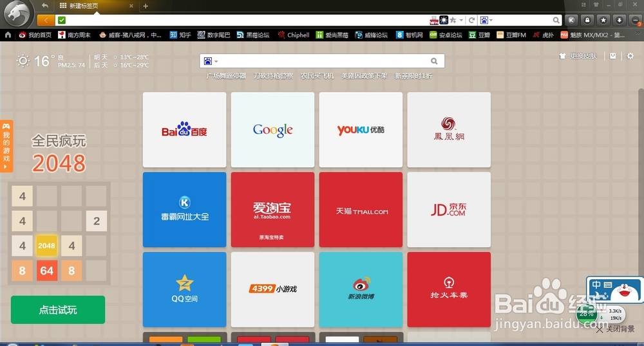Open the Youku 优酷 tile
Image resolution: width=644 pixels, height=346 pixels.
(x=361, y=129)
